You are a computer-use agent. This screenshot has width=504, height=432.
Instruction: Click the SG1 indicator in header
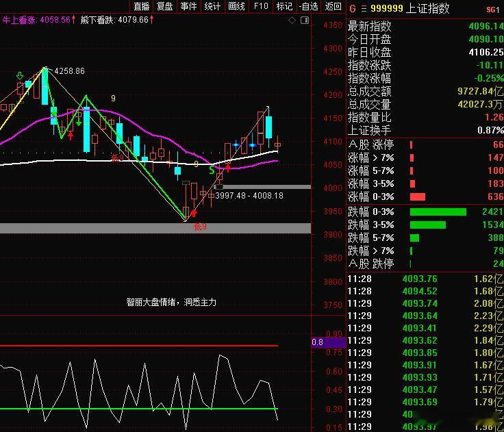click(x=493, y=10)
